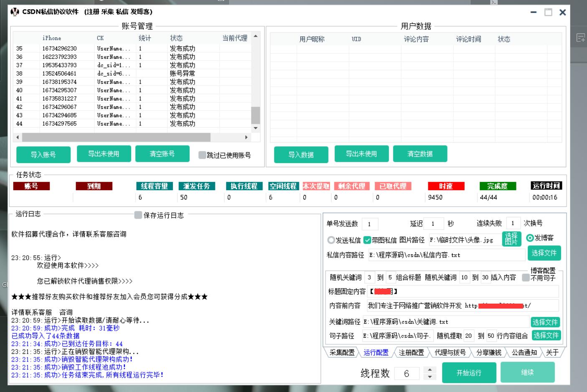This screenshot has height=392, width=587.
Task: Click the app logo icon in title bar
Action: (x=15, y=12)
